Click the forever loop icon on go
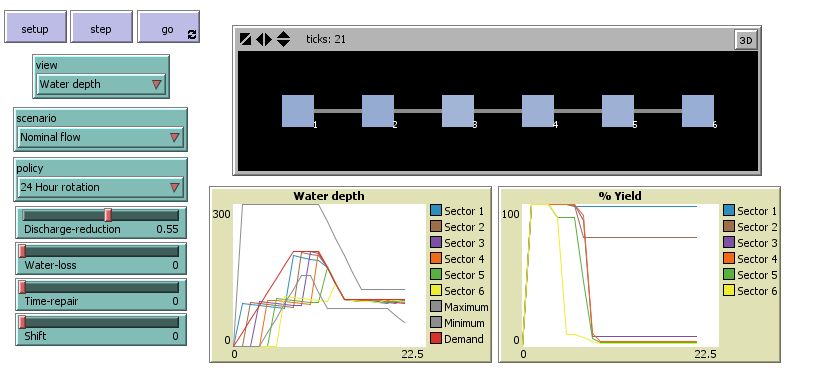Screen dimensions: 839x372 coord(192,35)
